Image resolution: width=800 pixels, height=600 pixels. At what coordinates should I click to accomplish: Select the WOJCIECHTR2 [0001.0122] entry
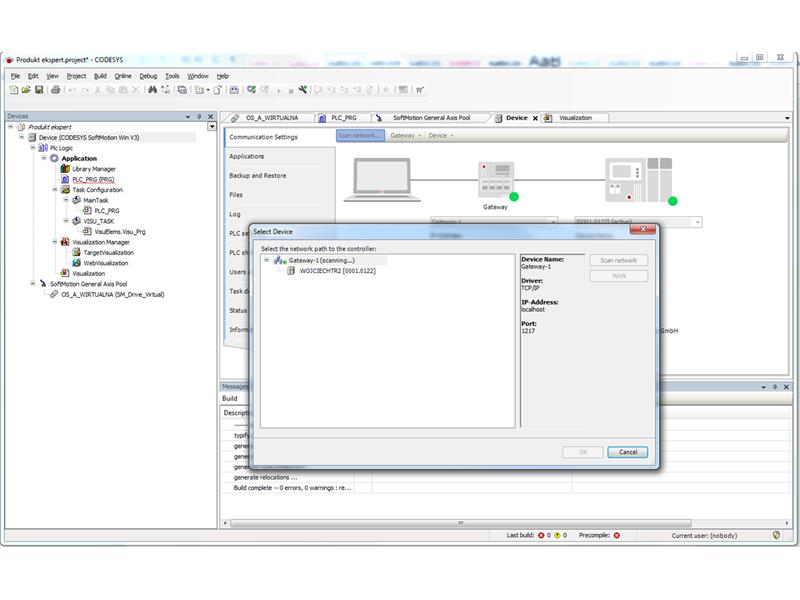338,271
